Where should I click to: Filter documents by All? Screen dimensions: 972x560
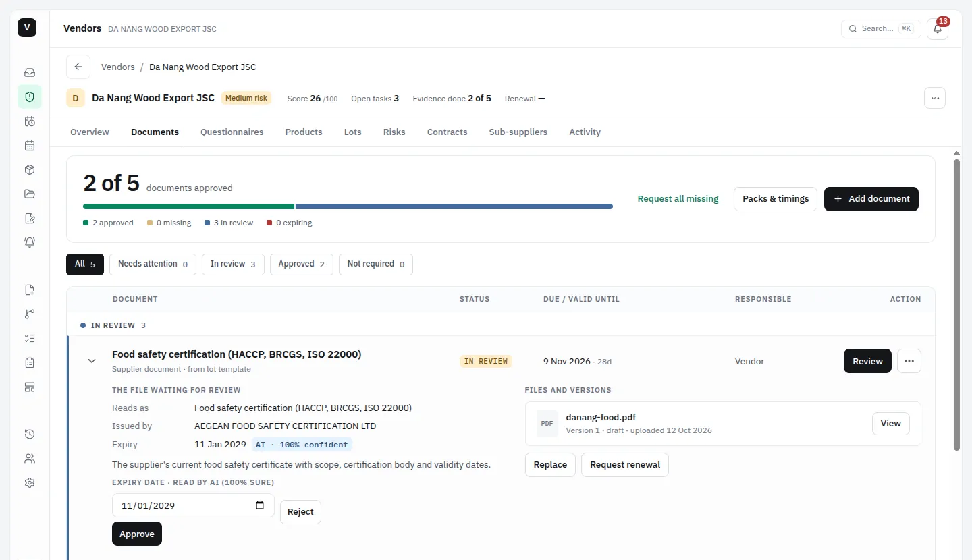pos(85,264)
